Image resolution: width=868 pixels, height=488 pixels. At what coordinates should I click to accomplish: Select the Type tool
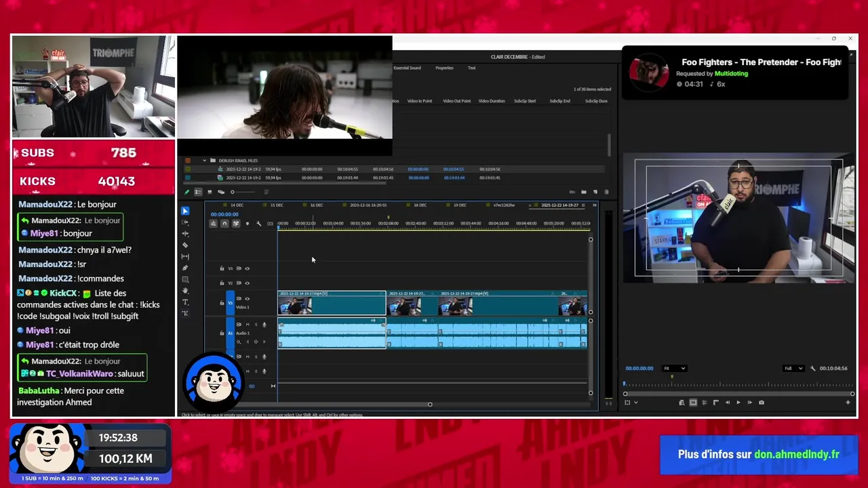(185, 302)
